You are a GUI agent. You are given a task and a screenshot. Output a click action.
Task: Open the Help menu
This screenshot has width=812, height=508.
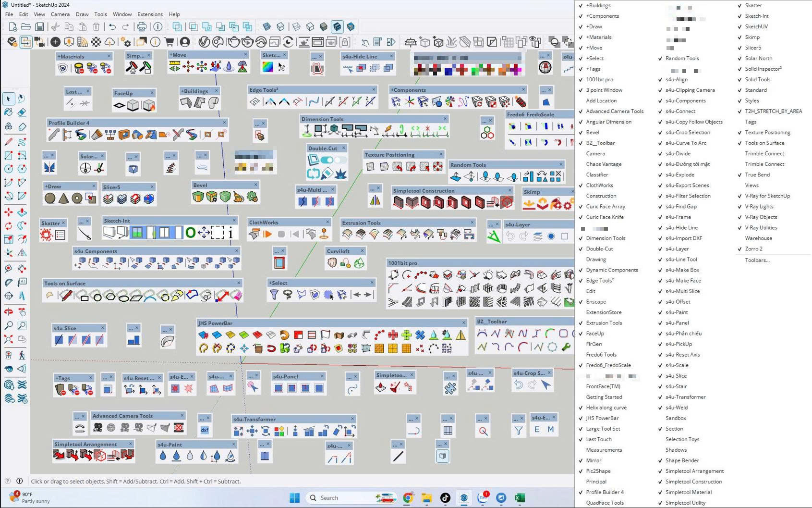(x=174, y=14)
